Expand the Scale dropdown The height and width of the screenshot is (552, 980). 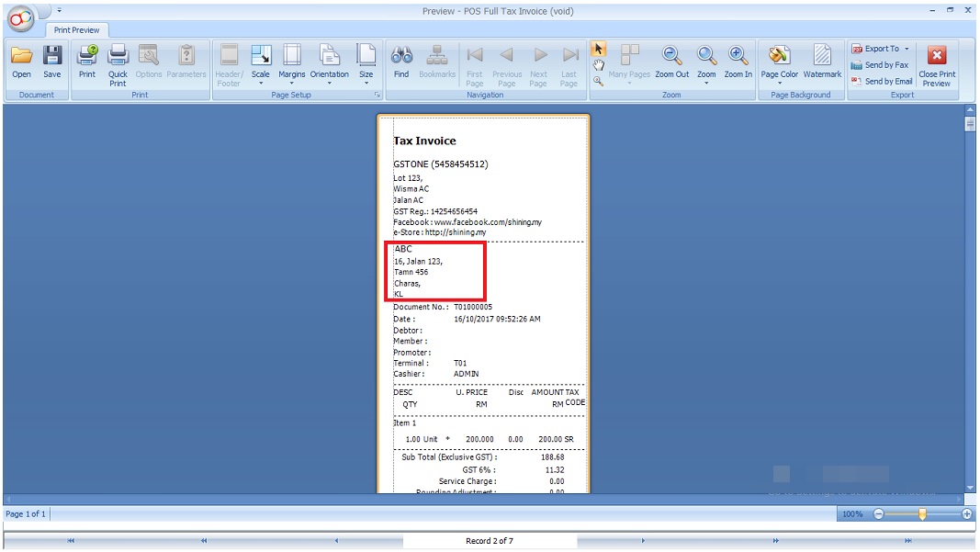pos(261,84)
